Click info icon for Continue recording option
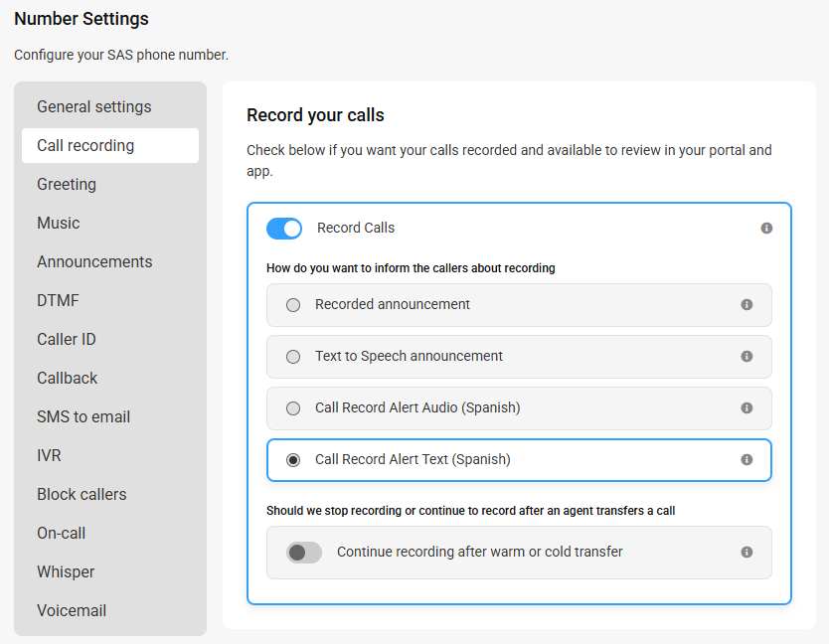829x644 pixels. pyautogui.click(x=746, y=552)
